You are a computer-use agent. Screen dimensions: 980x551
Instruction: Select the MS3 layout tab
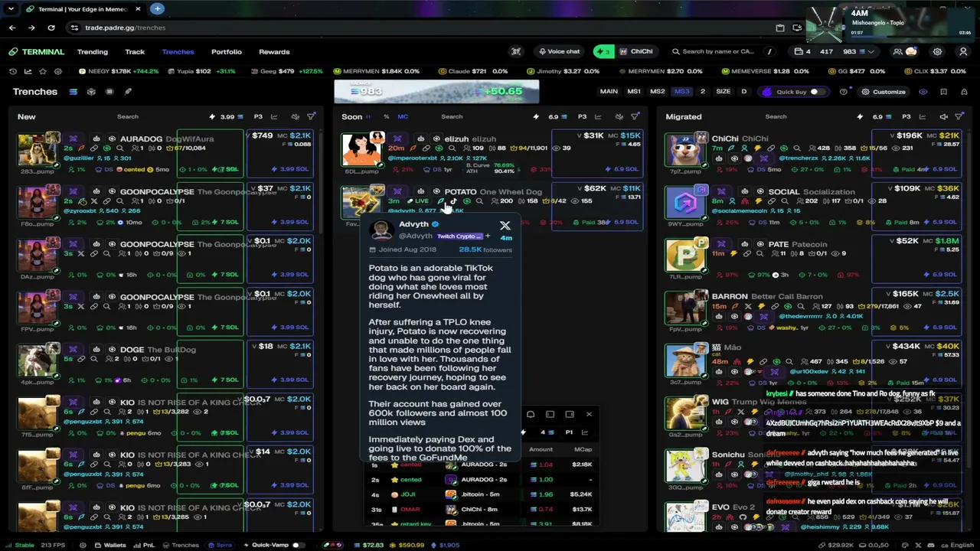click(x=681, y=92)
